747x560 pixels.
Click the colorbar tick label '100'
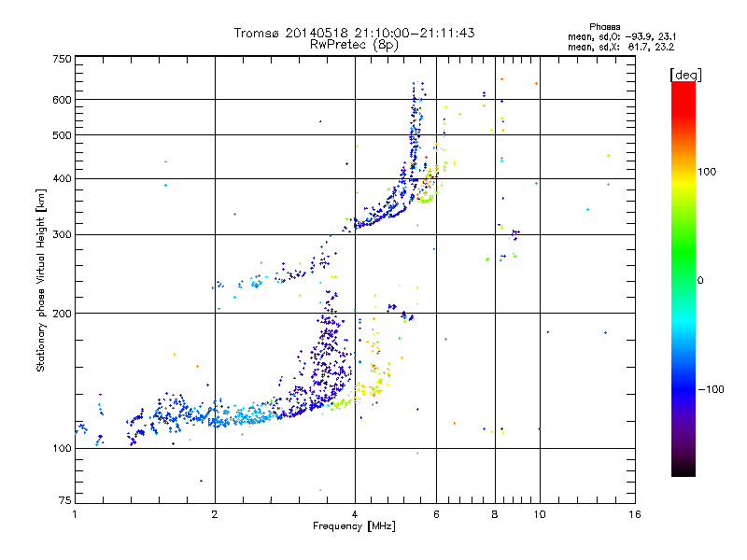point(707,172)
